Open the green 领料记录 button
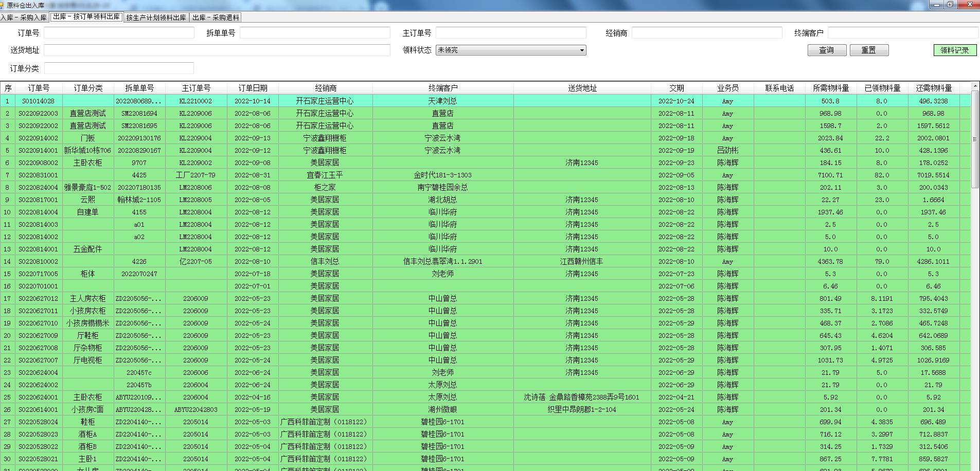This screenshot has height=471, width=980. [x=954, y=50]
